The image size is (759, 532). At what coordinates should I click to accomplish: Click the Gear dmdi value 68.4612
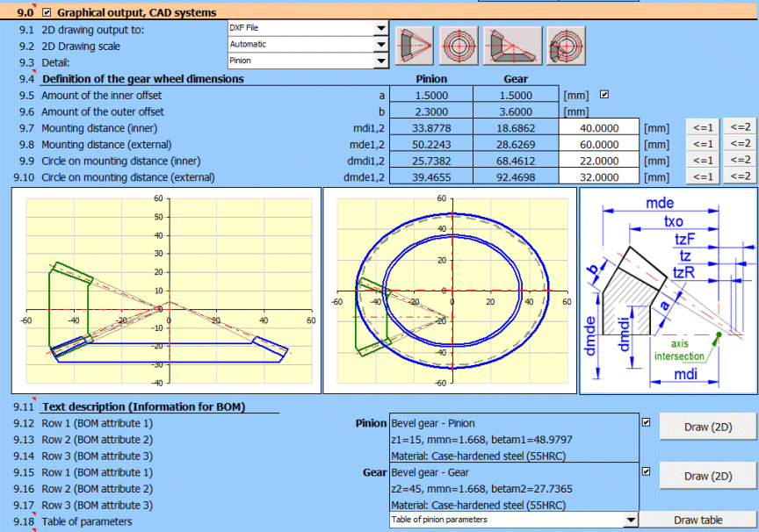click(516, 161)
